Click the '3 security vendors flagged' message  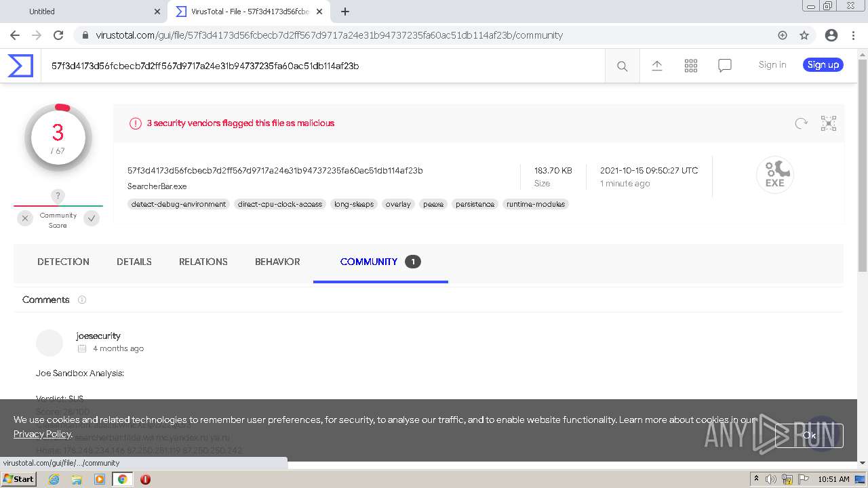[x=241, y=123]
